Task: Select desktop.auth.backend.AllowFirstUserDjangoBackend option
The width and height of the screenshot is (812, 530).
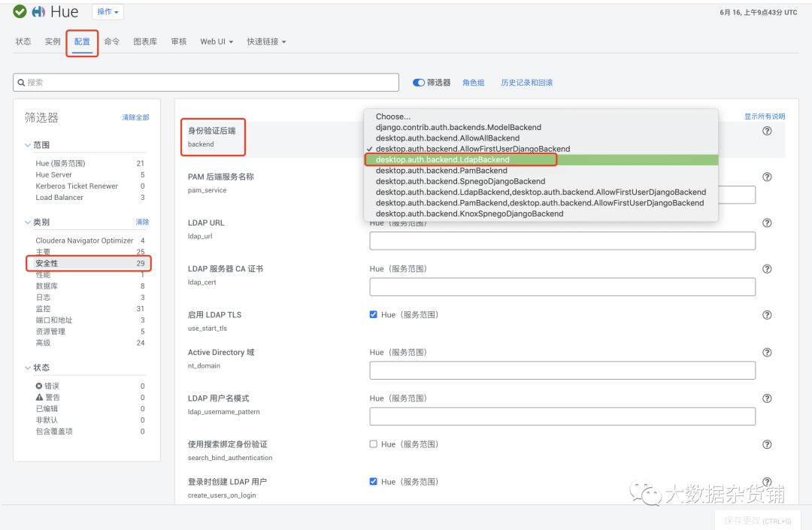Action: [x=541, y=149]
